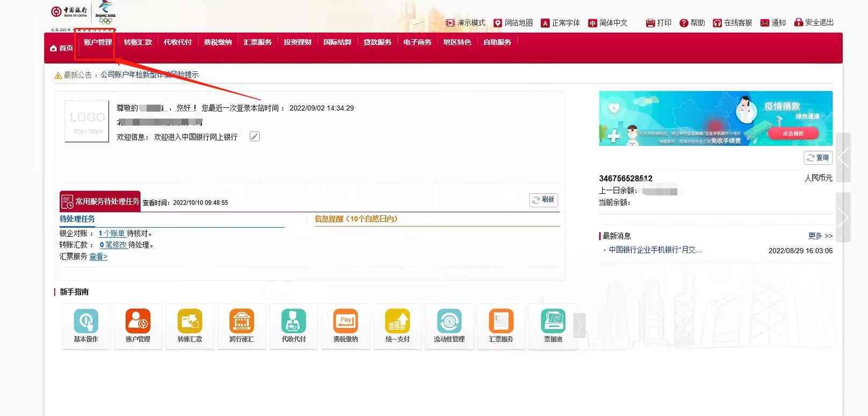Open the 流动性管理 icon
The width and height of the screenshot is (868, 416).
[x=449, y=322]
